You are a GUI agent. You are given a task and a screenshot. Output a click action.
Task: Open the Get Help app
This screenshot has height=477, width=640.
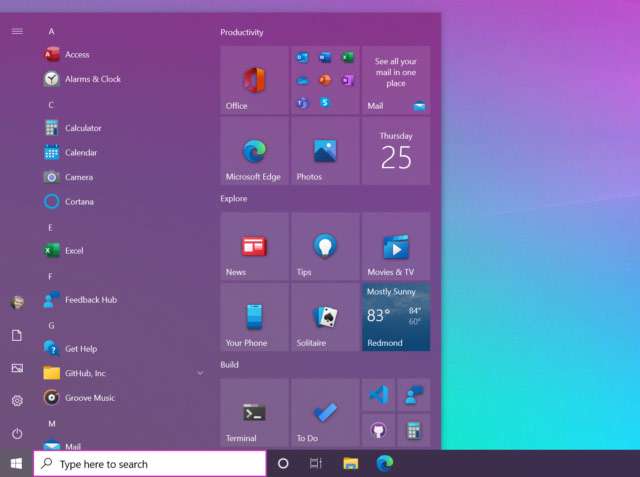tap(122, 348)
